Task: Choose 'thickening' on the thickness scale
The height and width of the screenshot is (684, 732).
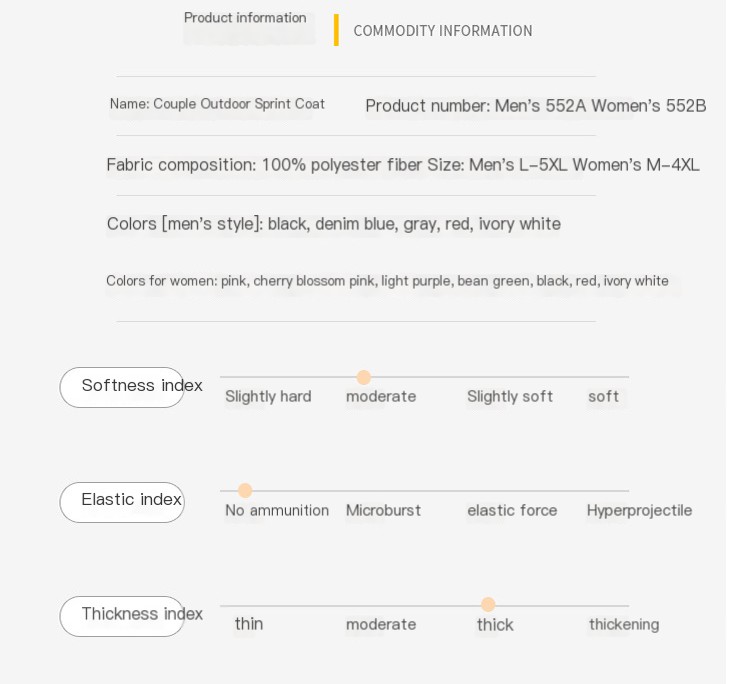Action: (624, 625)
